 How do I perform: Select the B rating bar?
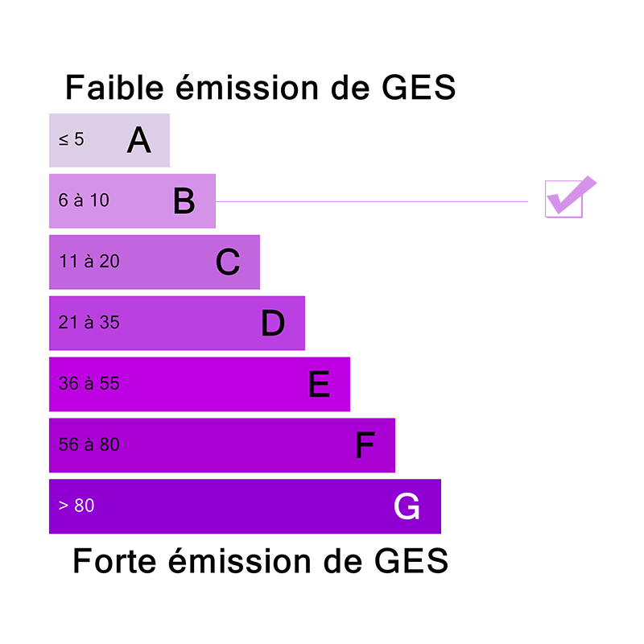coord(132,200)
